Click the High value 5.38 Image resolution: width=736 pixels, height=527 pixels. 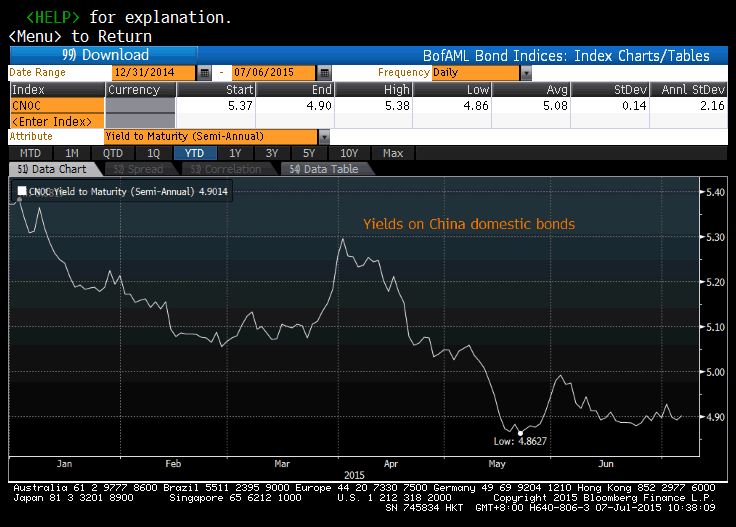397,106
